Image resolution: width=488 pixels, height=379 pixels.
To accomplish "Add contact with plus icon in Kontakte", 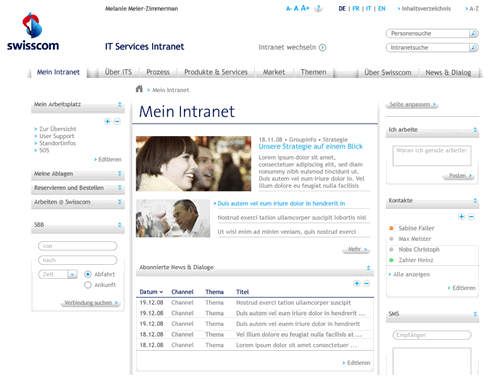I will (461, 217).
